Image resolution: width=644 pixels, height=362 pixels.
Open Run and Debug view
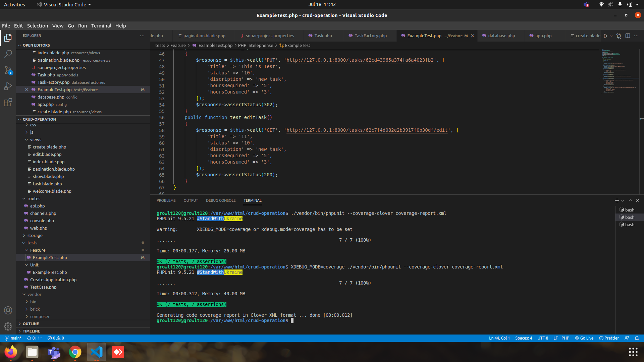click(x=8, y=86)
